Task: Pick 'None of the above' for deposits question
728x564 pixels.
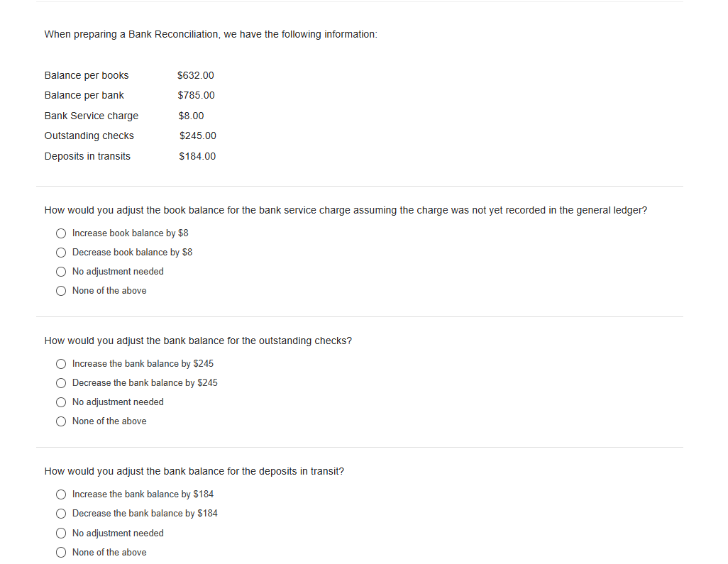Action: click(x=61, y=552)
